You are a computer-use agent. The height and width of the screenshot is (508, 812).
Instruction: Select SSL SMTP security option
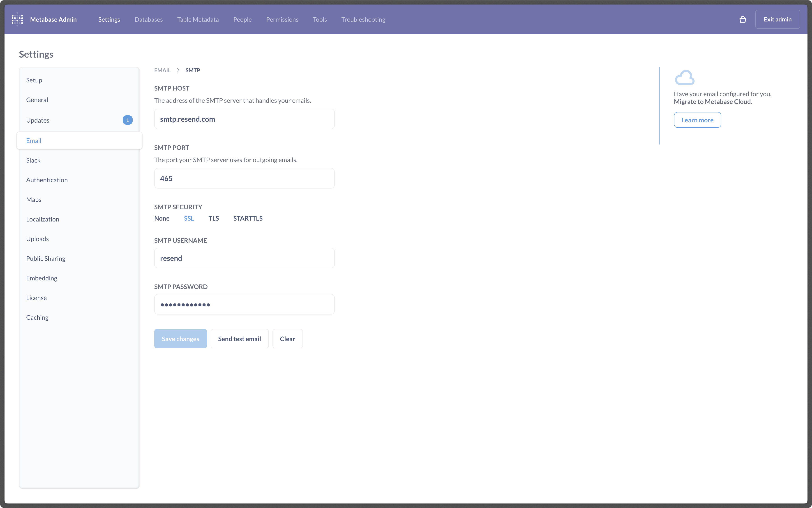tap(189, 218)
